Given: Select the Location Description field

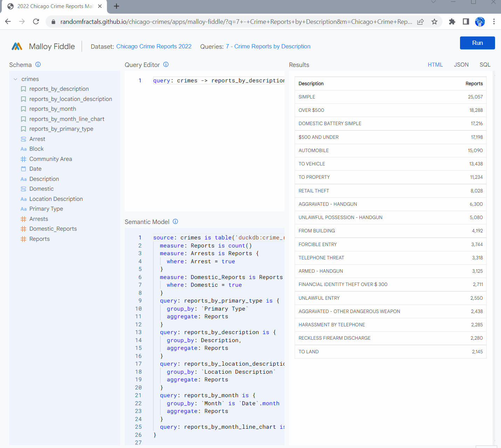Looking at the screenshot, I should tap(56, 199).
